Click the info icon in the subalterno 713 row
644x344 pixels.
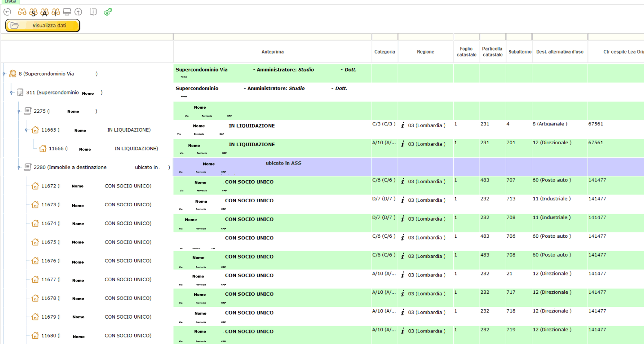point(403,200)
